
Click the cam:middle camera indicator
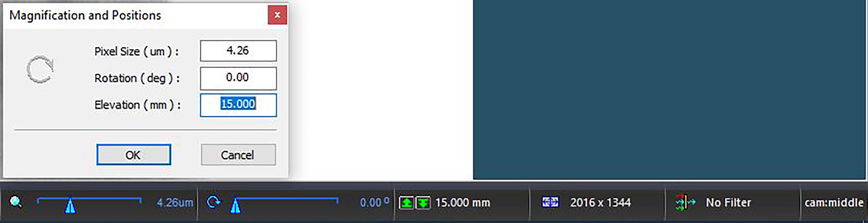point(834,202)
